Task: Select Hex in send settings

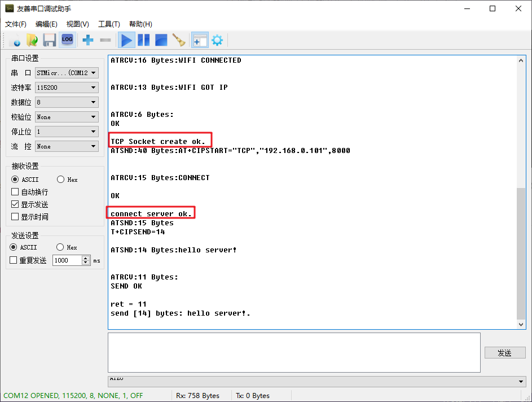Action: pos(60,247)
